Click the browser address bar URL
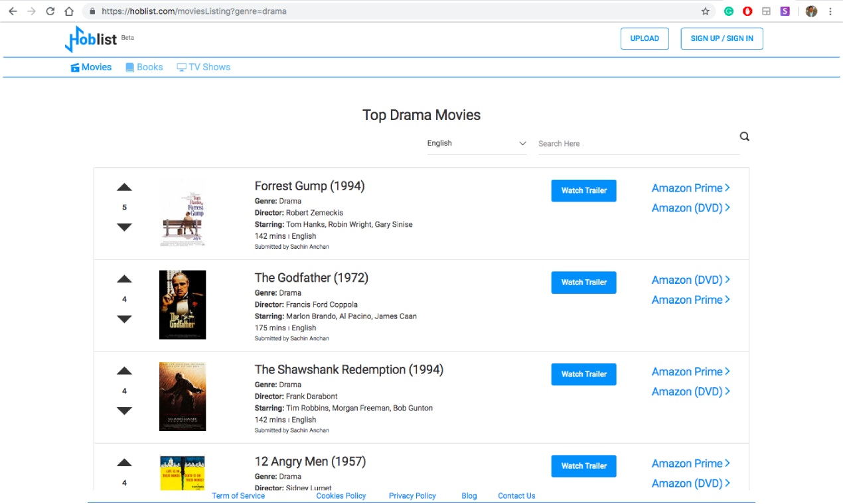Screen dimensions: 843x504 point(194,11)
